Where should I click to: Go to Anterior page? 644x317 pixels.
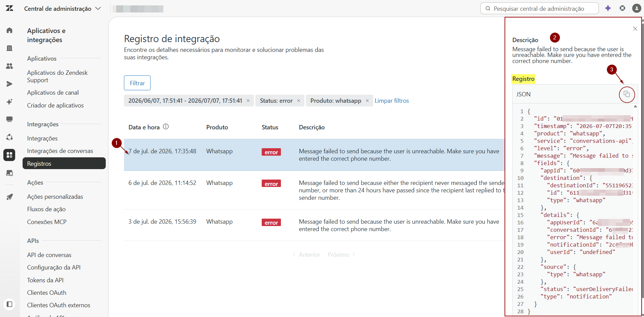[x=307, y=255]
